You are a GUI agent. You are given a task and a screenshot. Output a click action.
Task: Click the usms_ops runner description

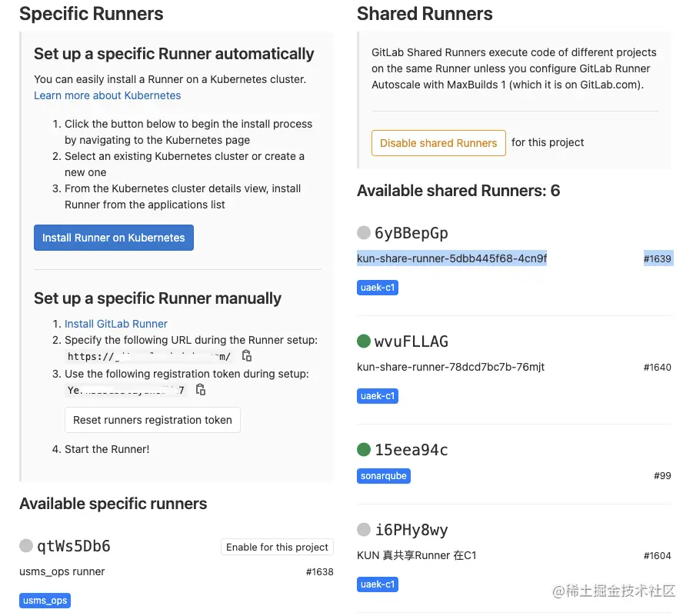point(62,572)
